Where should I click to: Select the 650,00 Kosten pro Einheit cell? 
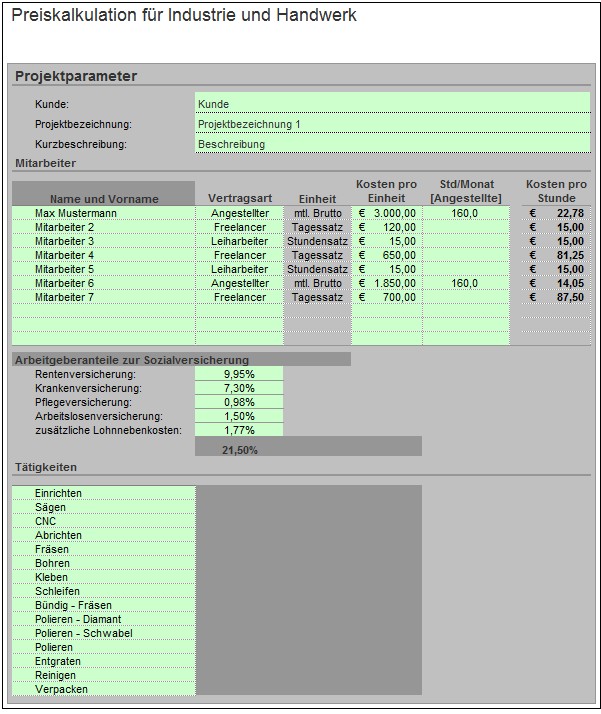click(x=386, y=255)
